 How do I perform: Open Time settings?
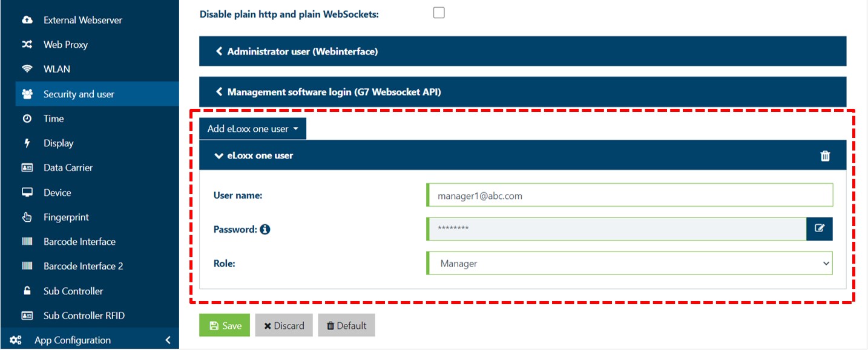(53, 118)
